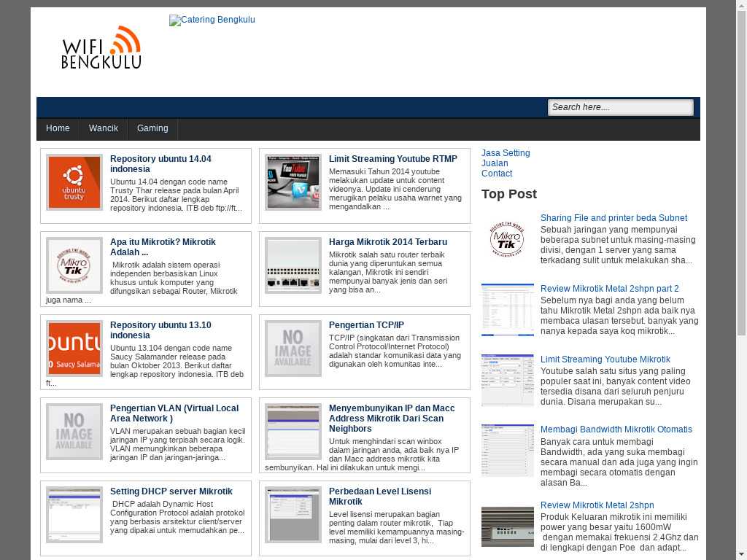Click text "Banyak cara untuk membagi"

[x=597, y=441]
